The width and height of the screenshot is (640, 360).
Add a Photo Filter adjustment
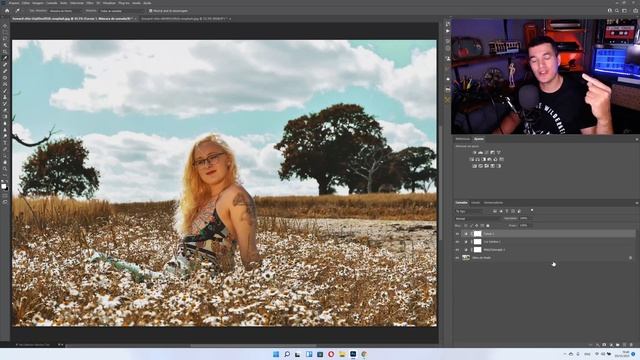click(489, 159)
